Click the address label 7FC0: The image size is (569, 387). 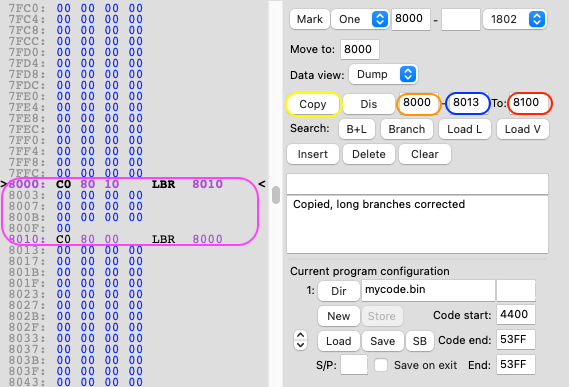pyautogui.click(x=27, y=8)
